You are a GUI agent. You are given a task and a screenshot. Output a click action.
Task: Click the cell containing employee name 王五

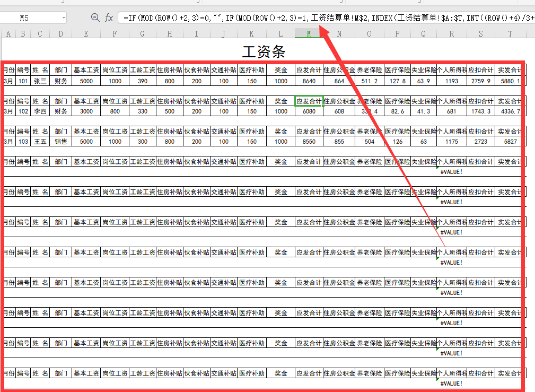coord(40,141)
